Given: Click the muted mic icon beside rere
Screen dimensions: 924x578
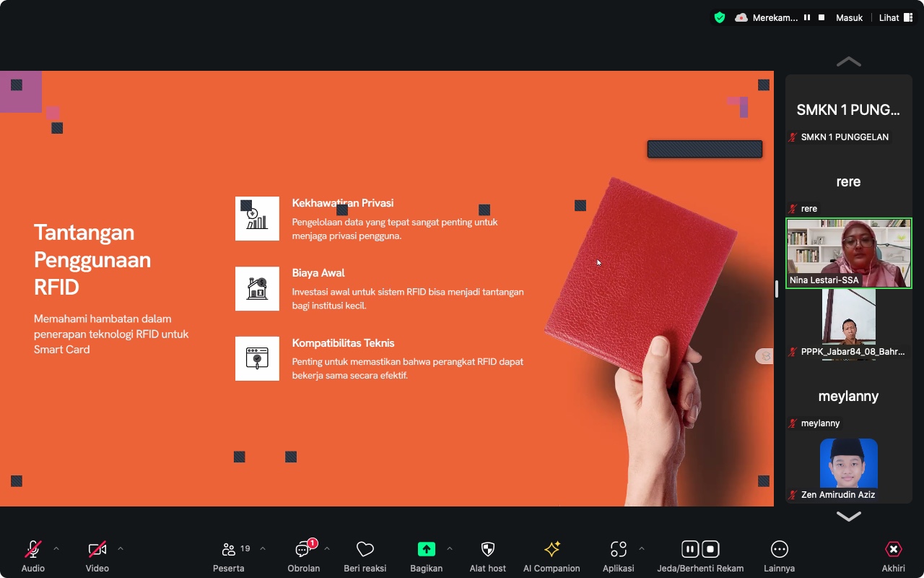Looking at the screenshot, I should pos(793,209).
